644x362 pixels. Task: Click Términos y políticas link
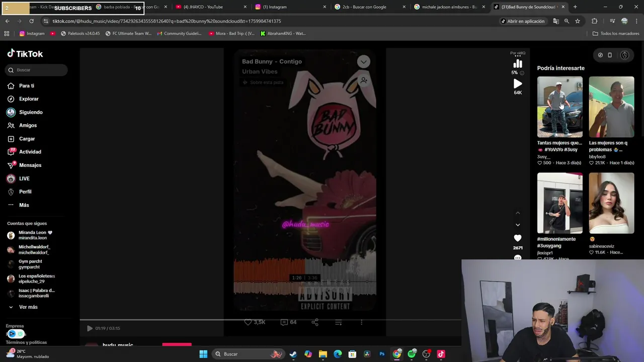click(x=26, y=342)
